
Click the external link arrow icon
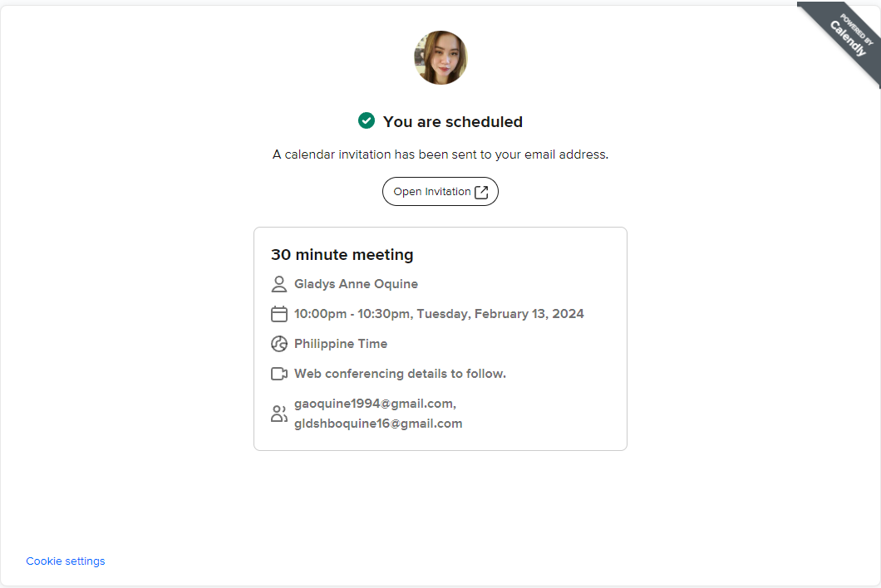[x=481, y=192]
